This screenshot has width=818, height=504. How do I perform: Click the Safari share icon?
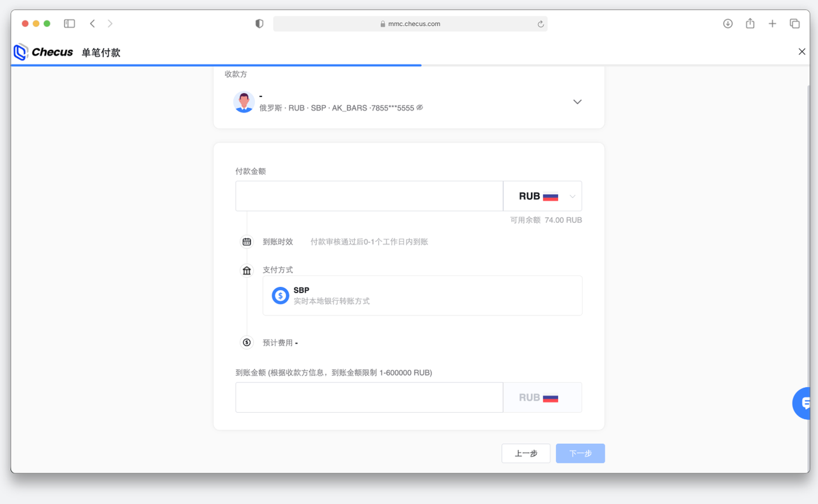[x=750, y=24]
